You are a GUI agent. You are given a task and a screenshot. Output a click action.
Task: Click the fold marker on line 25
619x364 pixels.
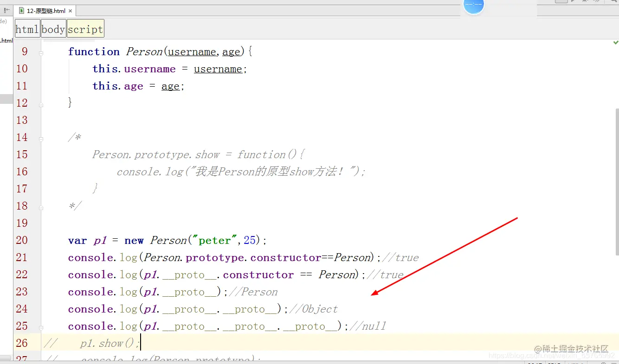click(41, 327)
